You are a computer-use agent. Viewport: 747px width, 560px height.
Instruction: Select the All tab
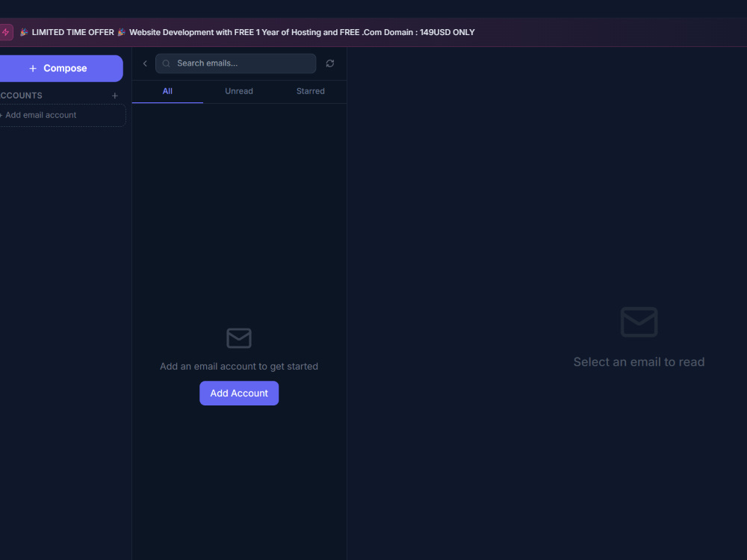[167, 91]
